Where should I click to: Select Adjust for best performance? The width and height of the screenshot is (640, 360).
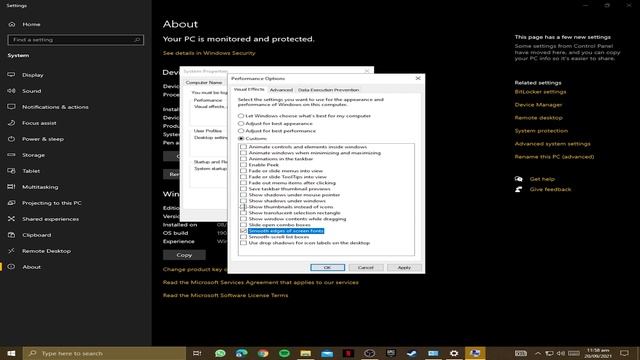point(241,131)
